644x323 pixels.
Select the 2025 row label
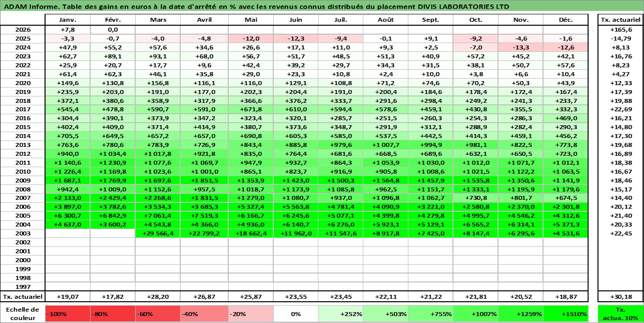[x=23, y=39]
